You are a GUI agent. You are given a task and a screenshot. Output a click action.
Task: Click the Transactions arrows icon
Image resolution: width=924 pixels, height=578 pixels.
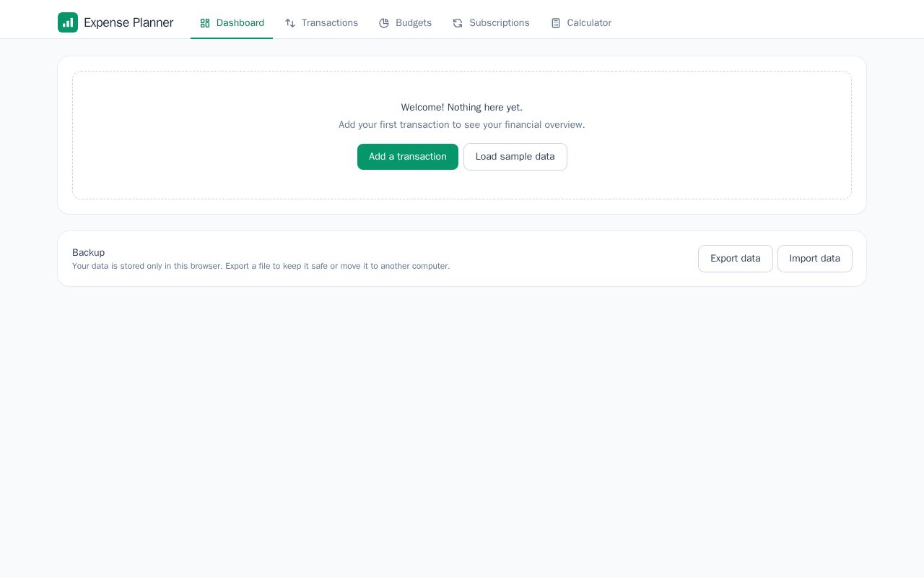point(290,23)
